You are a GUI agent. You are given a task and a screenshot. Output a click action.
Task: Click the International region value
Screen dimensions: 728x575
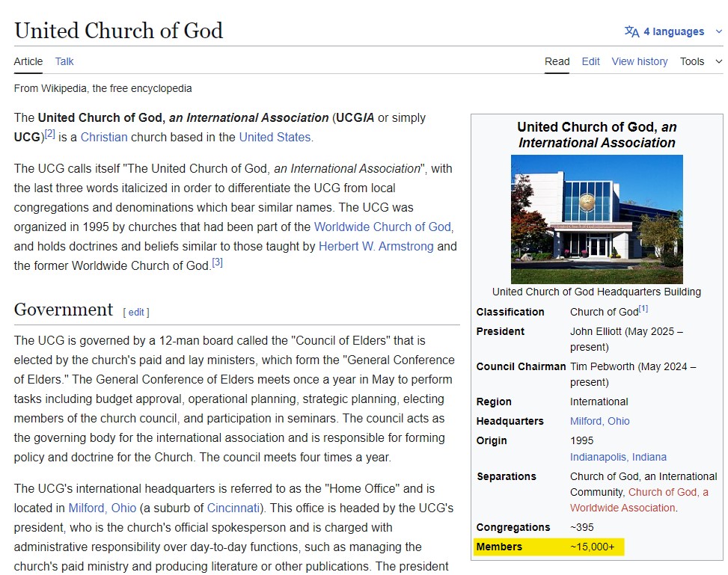pos(599,402)
